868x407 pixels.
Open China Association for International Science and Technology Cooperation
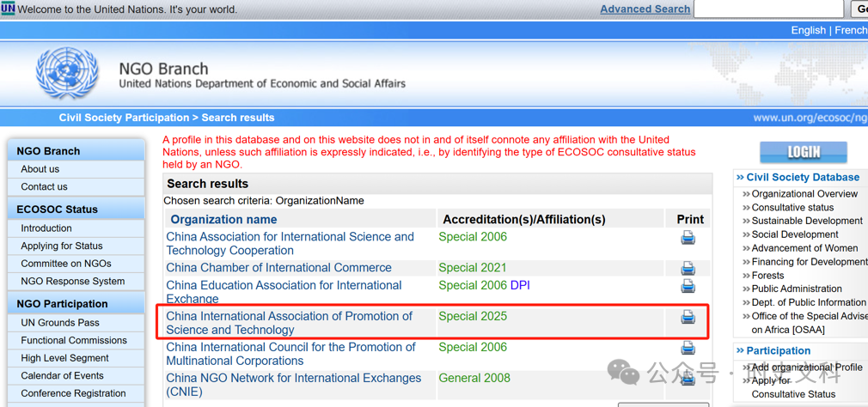click(290, 243)
